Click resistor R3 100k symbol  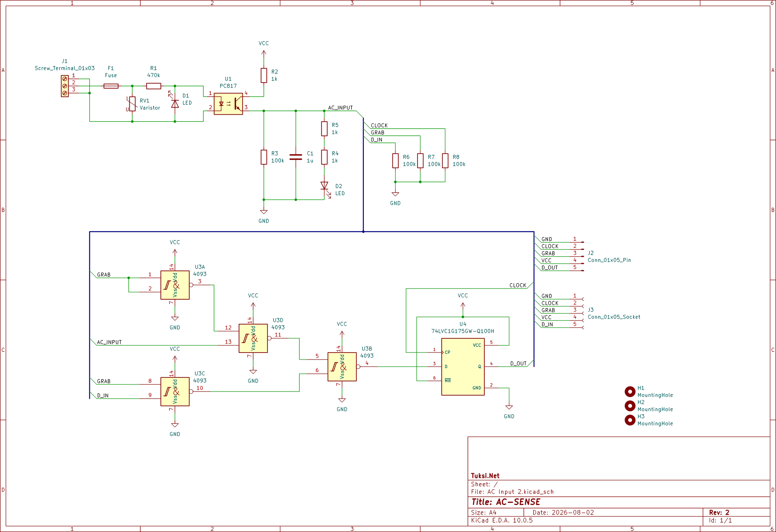pyautogui.click(x=264, y=157)
